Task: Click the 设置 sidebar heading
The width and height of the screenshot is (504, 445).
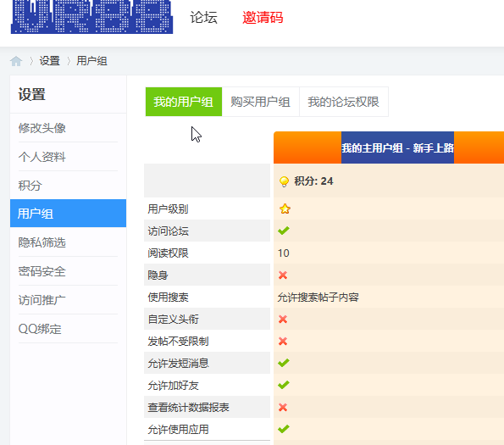Action: (32, 95)
